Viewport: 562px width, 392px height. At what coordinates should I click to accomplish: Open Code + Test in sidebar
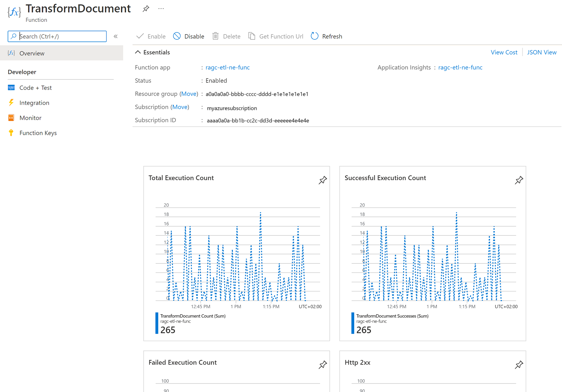pos(35,88)
